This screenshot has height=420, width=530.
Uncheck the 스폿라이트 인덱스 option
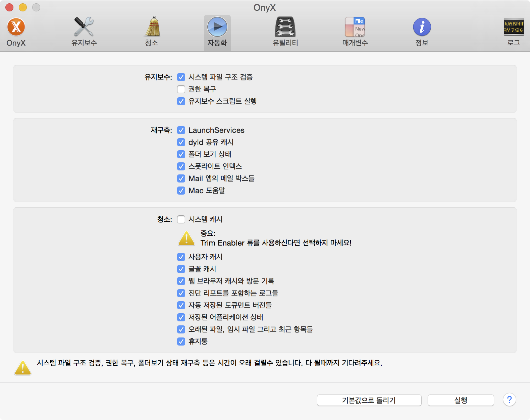pos(181,166)
